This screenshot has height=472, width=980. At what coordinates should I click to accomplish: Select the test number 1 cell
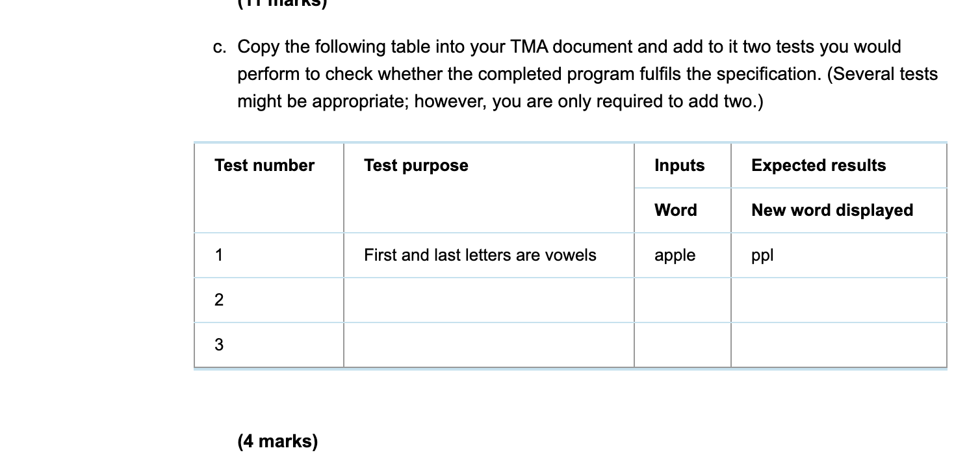point(269,256)
